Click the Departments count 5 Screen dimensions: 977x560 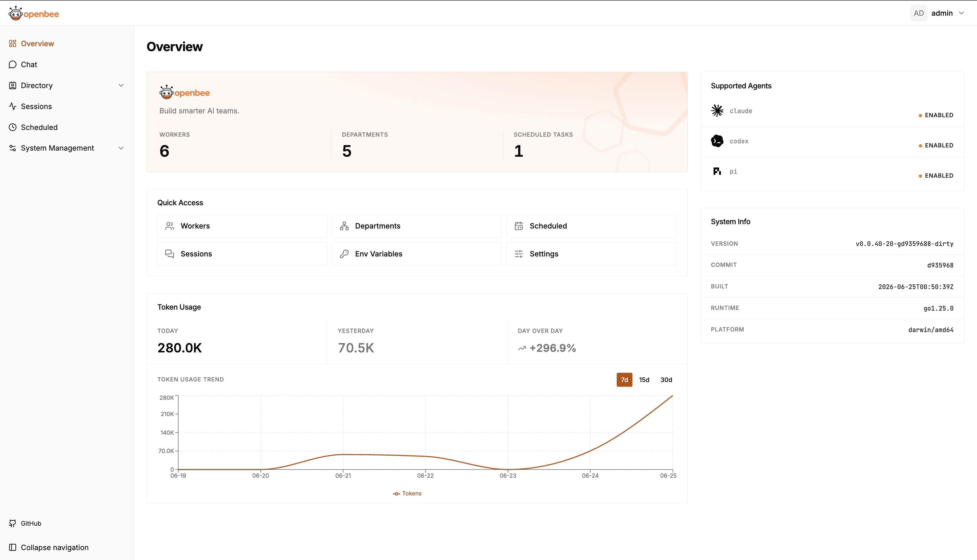(x=347, y=151)
